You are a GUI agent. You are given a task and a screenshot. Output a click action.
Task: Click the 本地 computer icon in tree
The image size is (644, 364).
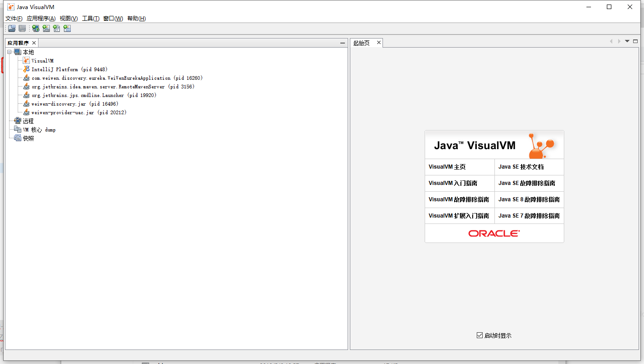(x=18, y=52)
